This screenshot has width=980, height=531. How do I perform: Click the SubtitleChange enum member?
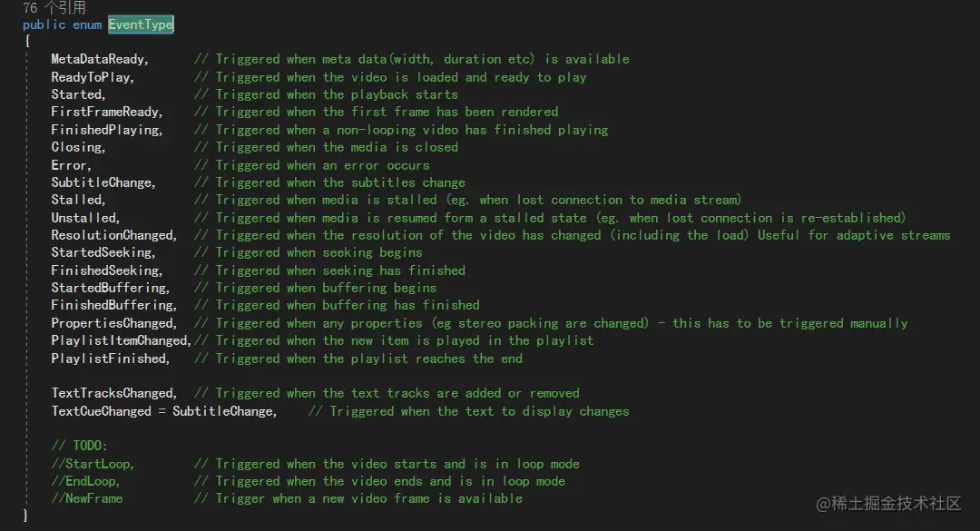coord(103,182)
